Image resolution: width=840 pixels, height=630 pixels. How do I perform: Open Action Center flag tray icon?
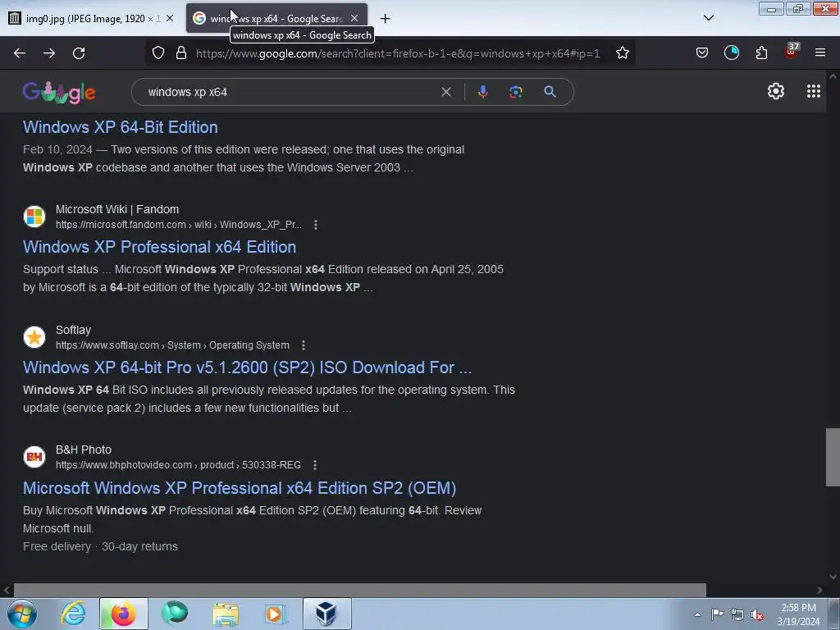(x=717, y=614)
